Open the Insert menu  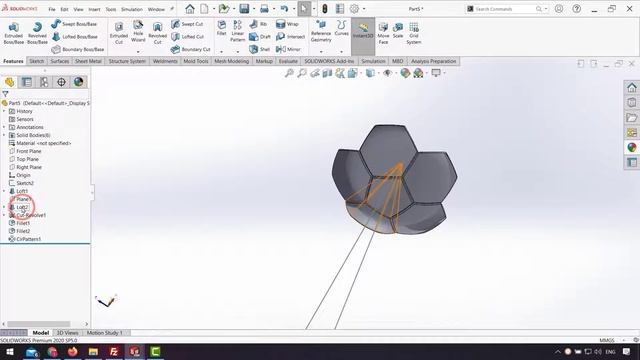[94, 9]
